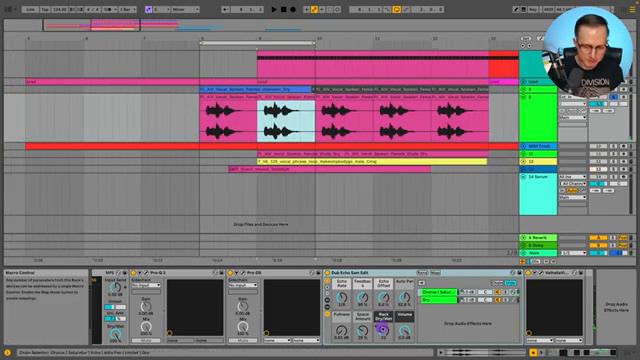Toggle Draw Mode pencil icon
Viewport: 640px width, 360px height.
pyautogui.click(x=516, y=9)
